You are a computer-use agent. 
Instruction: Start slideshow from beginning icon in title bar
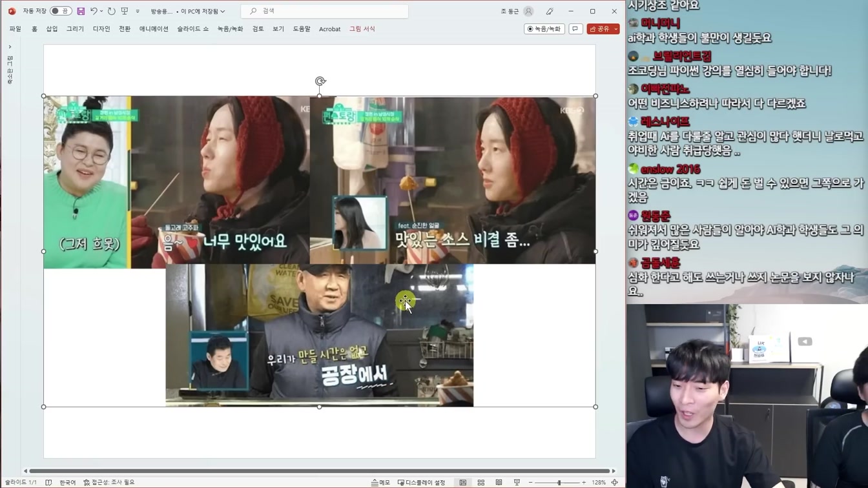125,11
